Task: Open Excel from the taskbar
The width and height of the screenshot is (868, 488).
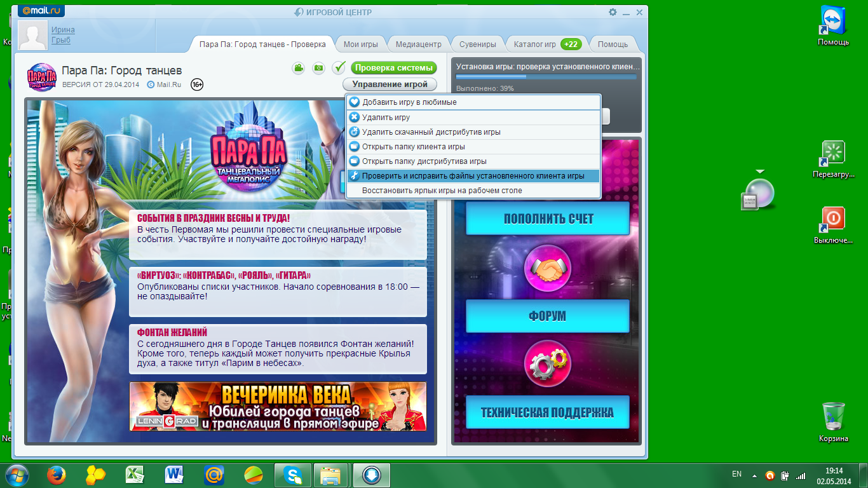Action: coord(135,475)
